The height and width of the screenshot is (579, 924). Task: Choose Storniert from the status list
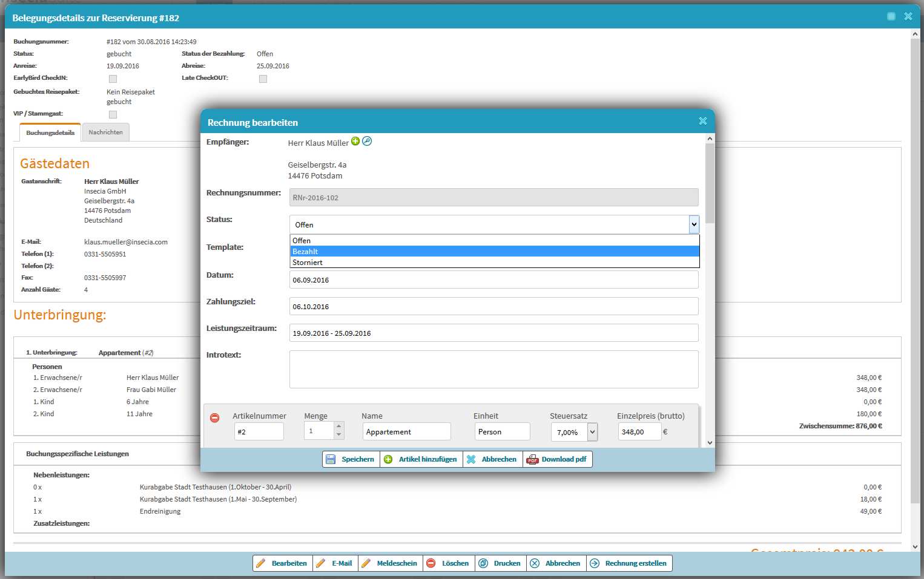point(494,263)
